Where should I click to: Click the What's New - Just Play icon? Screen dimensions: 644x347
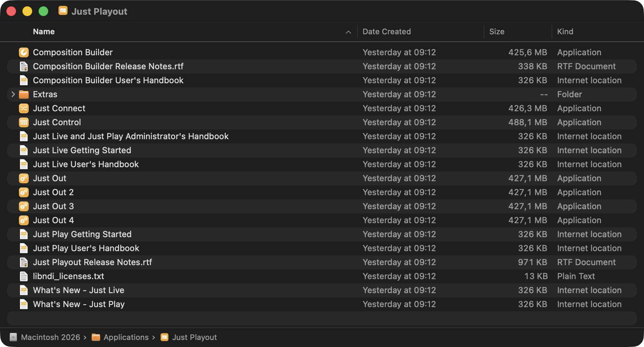23,304
